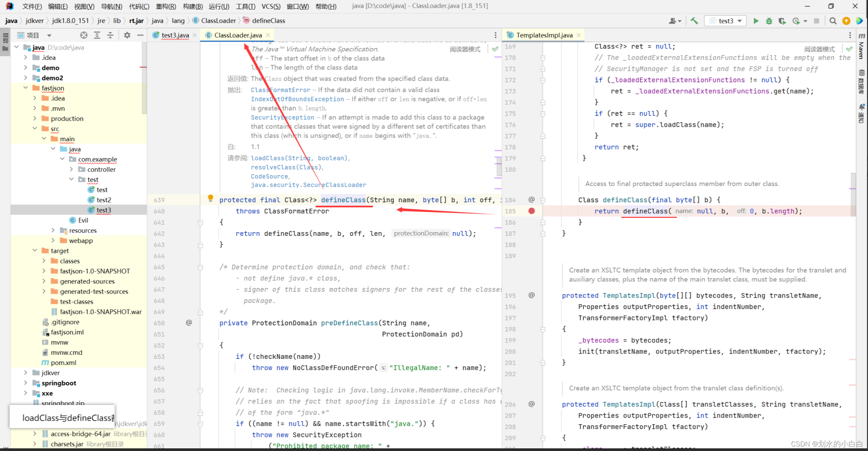Open the test3 run configuration dropdown
The width and height of the screenshot is (868, 451).
coord(726,21)
